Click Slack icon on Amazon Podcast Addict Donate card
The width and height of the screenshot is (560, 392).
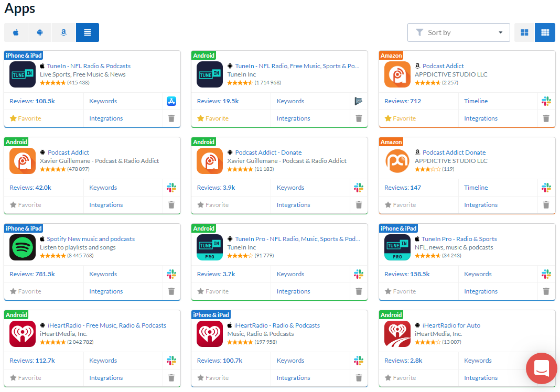(x=546, y=188)
